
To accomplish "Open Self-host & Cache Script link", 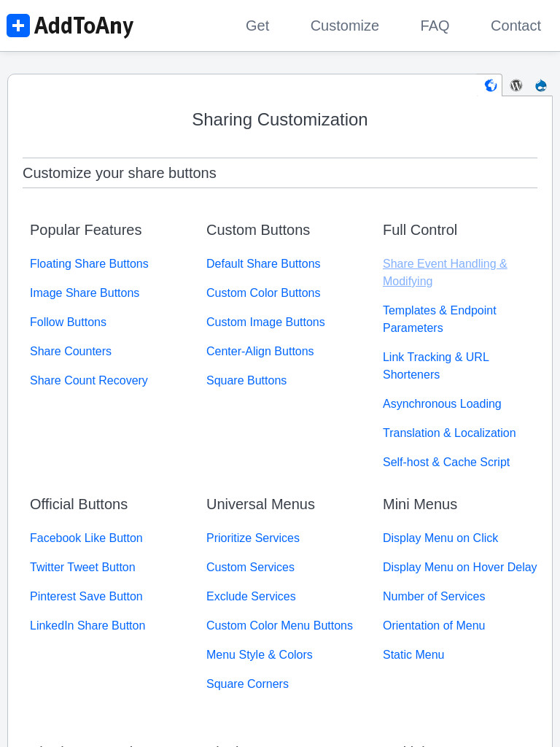I will 446,462.
